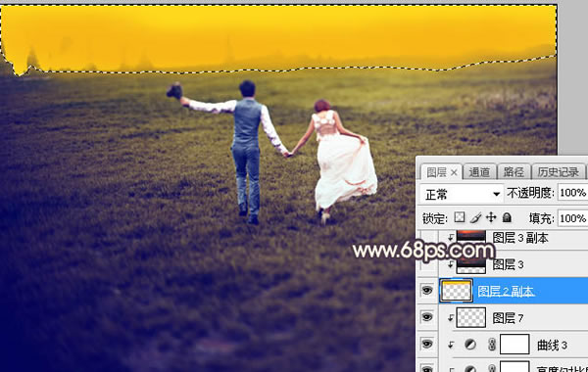Hide the 曲线 3 adjustment layer
Viewport: 588px width, 372px height.
(x=427, y=345)
